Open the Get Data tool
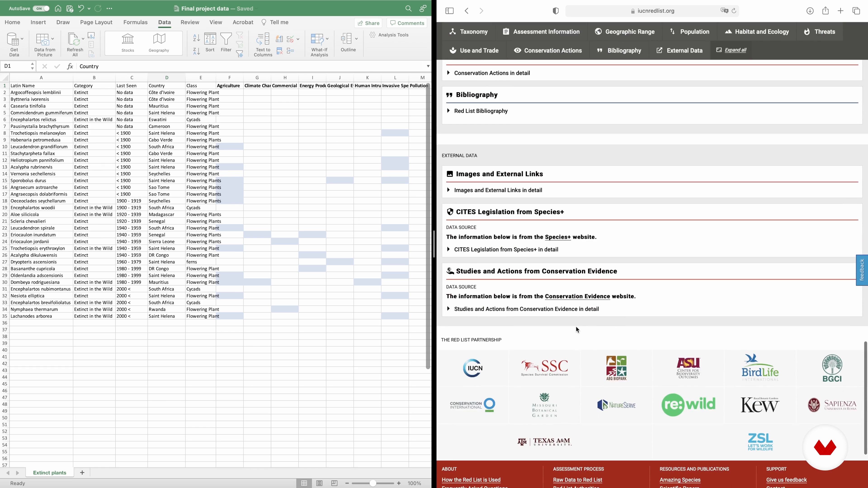The width and height of the screenshot is (868, 488). pyautogui.click(x=14, y=45)
